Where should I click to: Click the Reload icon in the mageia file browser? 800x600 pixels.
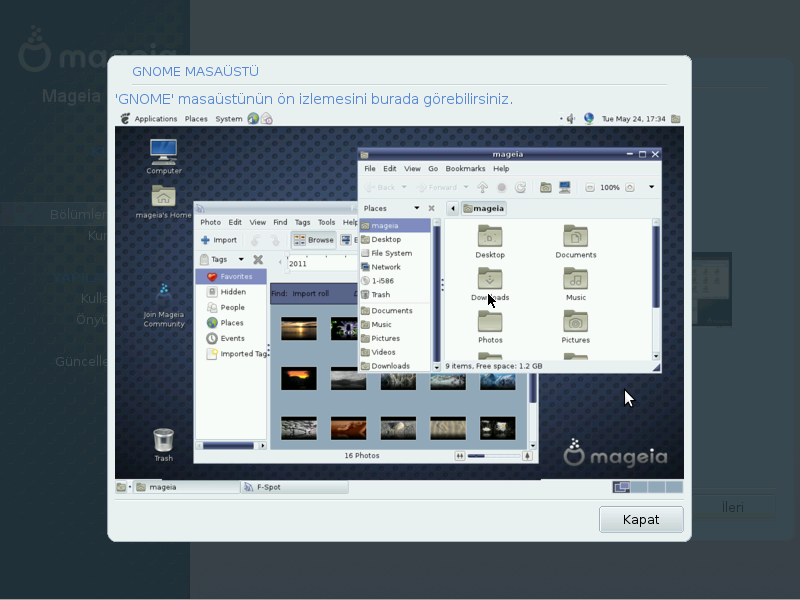pos(522,185)
